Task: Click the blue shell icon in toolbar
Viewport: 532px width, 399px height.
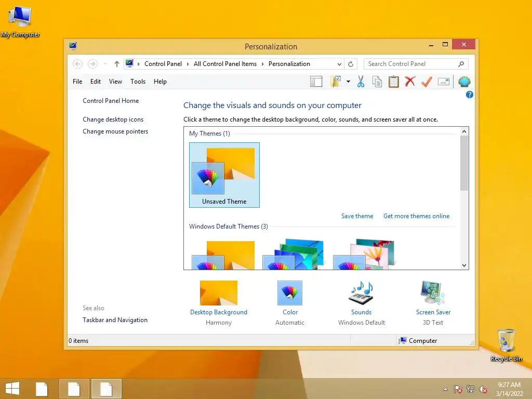Action: [x=464, y=82]
